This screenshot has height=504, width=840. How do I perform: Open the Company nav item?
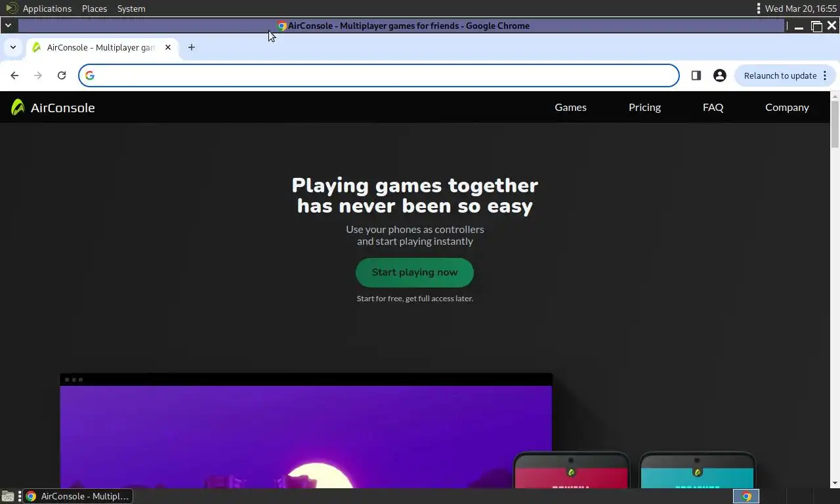tap(787, 107)
